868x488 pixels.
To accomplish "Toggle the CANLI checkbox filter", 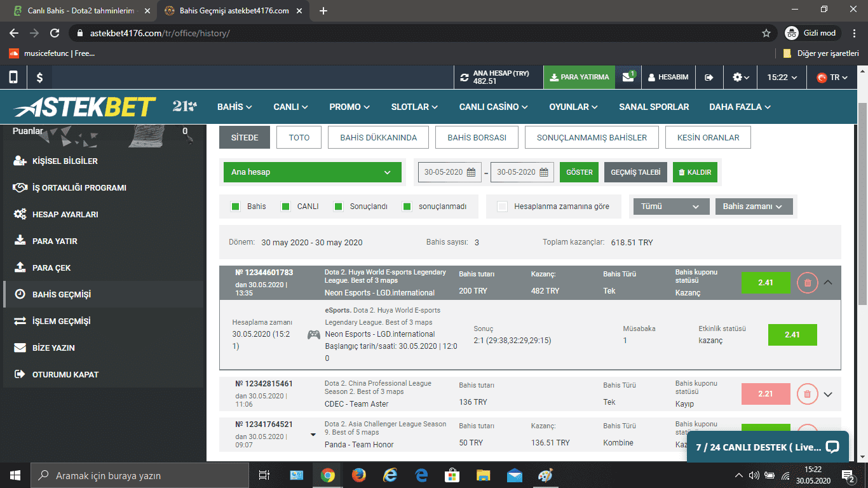I will tap(285, 207).
